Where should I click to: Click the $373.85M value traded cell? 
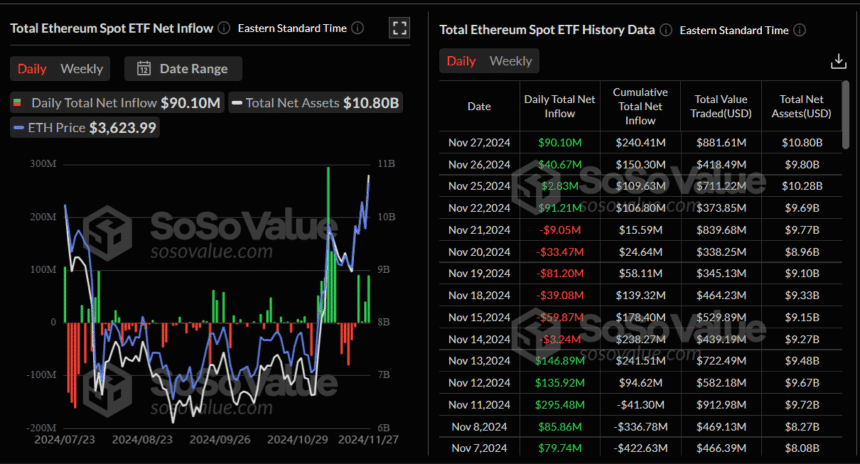pyautogui.click(x=721, y=208)
